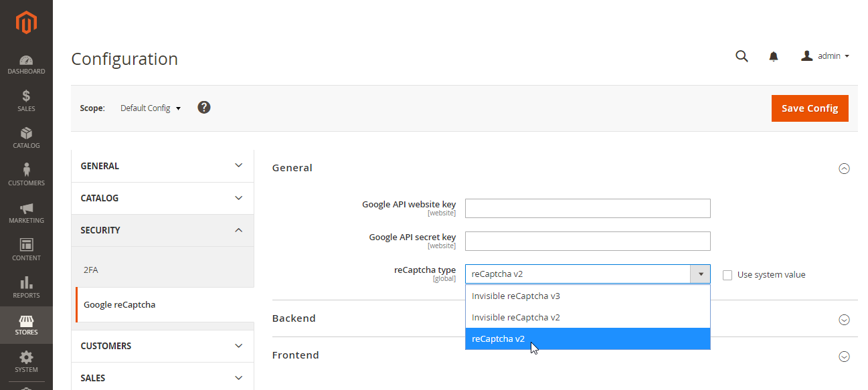Viewport: 868px width, 390px height.
Task: Open the Marketing sidebar menu
Action: [26, 213]
